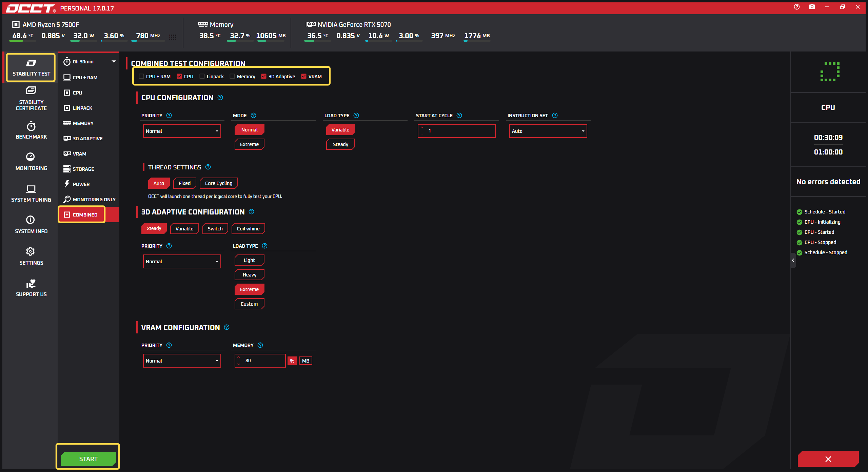The image size is (868, 472).
Task: Click the CPU Configuration help icon
Action: tap(220, 98)
